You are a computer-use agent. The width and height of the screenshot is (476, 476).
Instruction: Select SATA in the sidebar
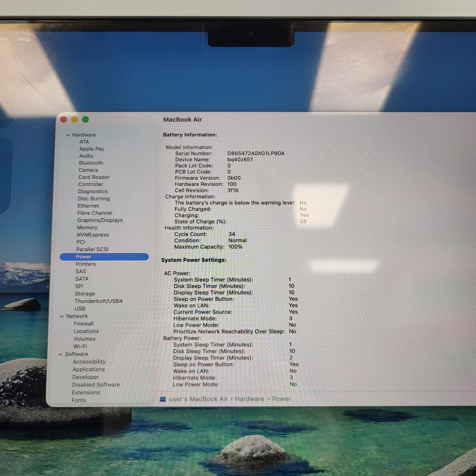pyautogui.click(x=82, y=279)
